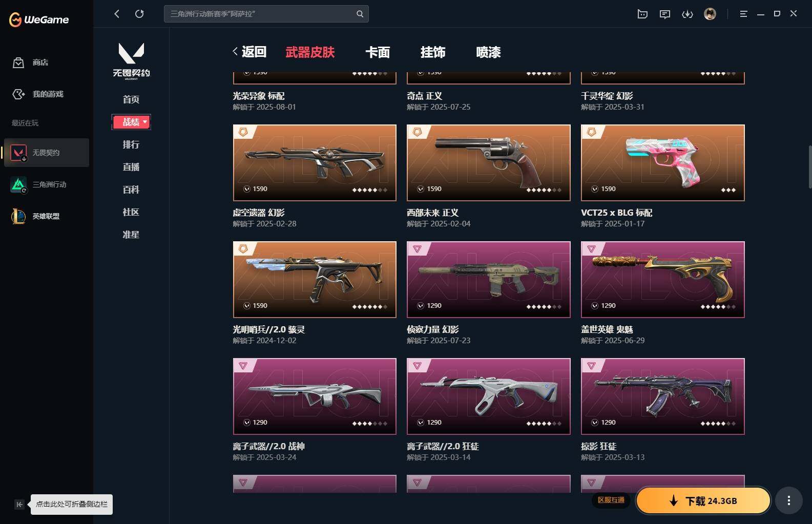This screenshot has width=812, height=524.
Task: Open the download manager icon
Action: coord(687,14)
